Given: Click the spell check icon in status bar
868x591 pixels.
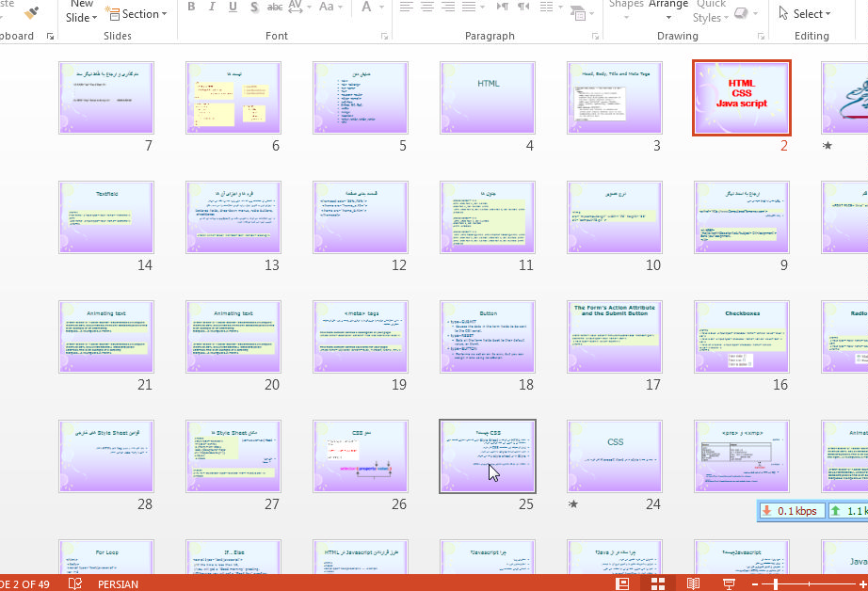Looking at the screenshot, I should (x=75, y=583).
